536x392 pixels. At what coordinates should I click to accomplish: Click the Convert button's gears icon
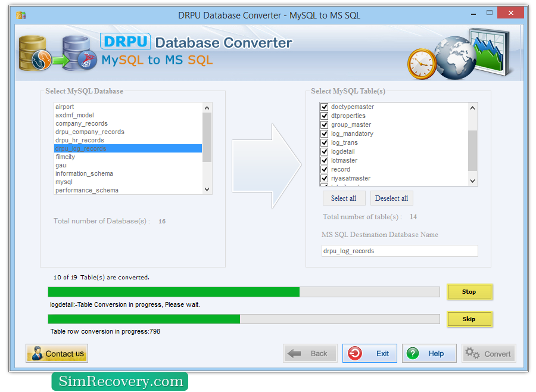[472, 353]
